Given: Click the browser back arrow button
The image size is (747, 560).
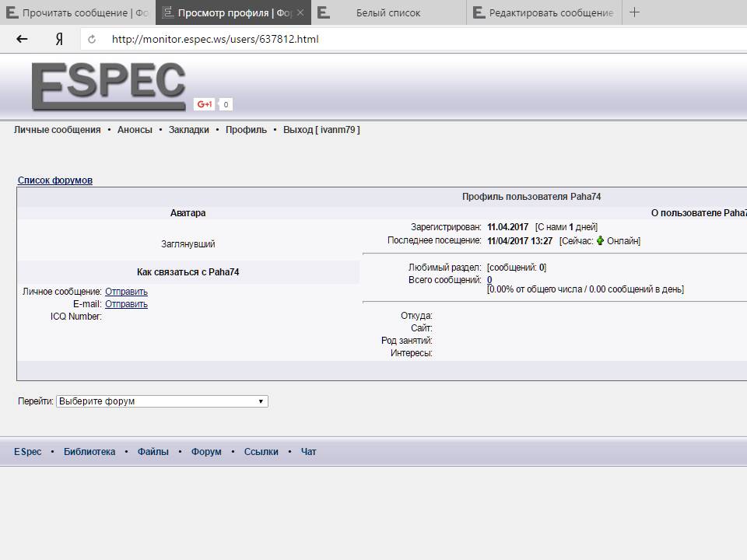Looking at the screenshot, I should tap(22, 39).
